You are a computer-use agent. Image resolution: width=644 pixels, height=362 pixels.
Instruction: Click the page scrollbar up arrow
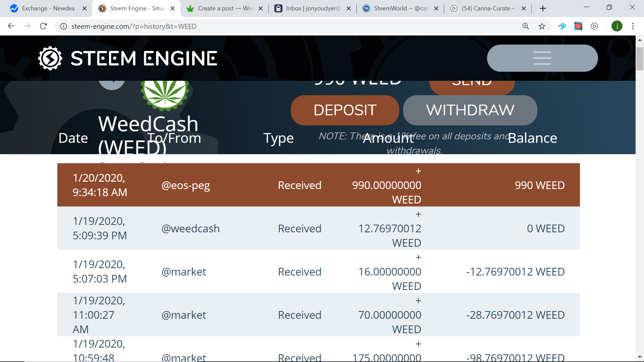click(640, 40)
